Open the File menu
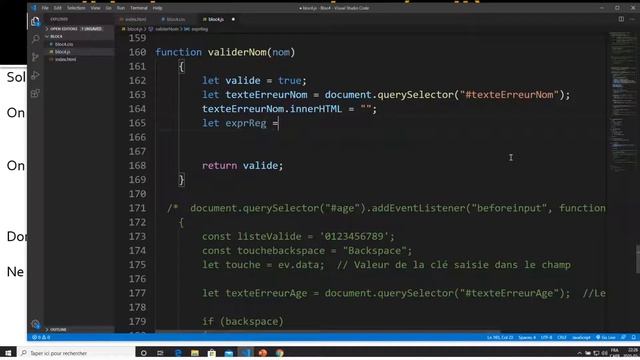 click(x=45, y=8)
